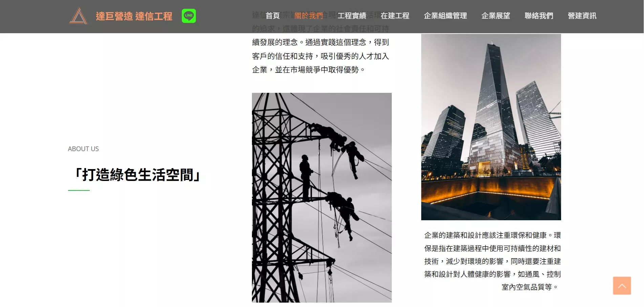Click the orange scroll-to-top arrow button
The image size is (644, 307).
[x=622, y=286]
